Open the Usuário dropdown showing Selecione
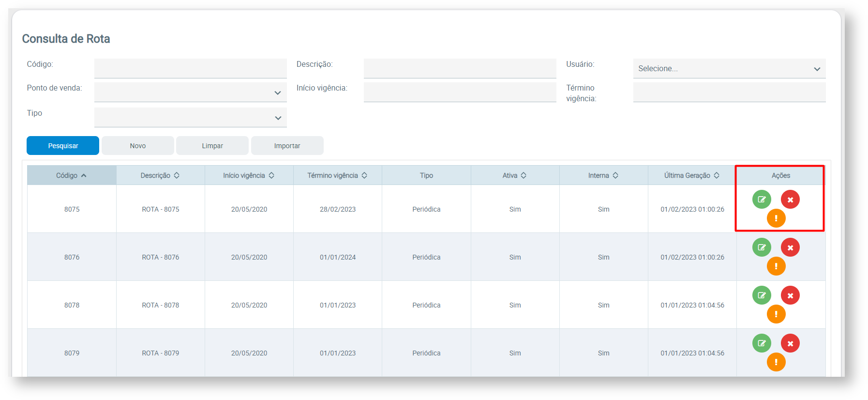Image resolution: width=868 pixels, height=400 pixels. (729, 69)
